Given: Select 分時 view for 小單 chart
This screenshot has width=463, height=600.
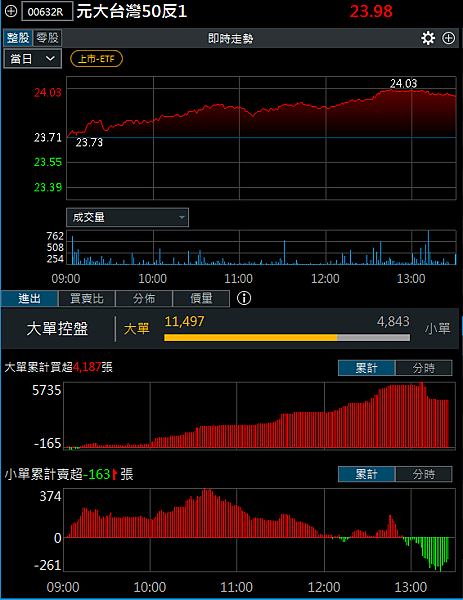Looking at the screenshot, I should pyautogui.click(x=424, y=474).
